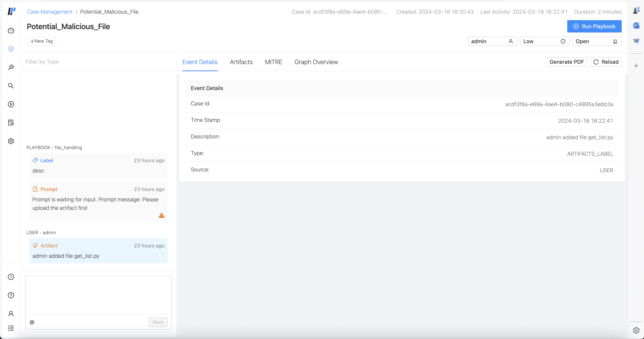Open the playbooks play-circle sidebar icon
The height and width of the screenshot is (339, 644).
11,104
